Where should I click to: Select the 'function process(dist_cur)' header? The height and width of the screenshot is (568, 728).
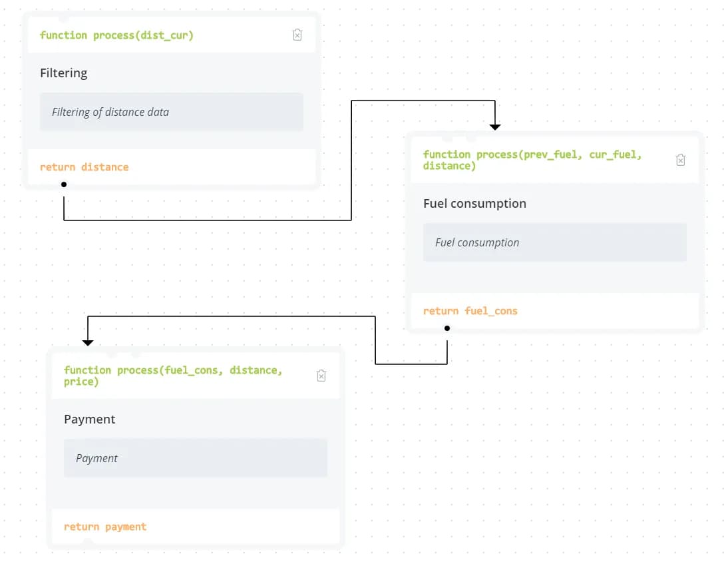tap(116, 35)
